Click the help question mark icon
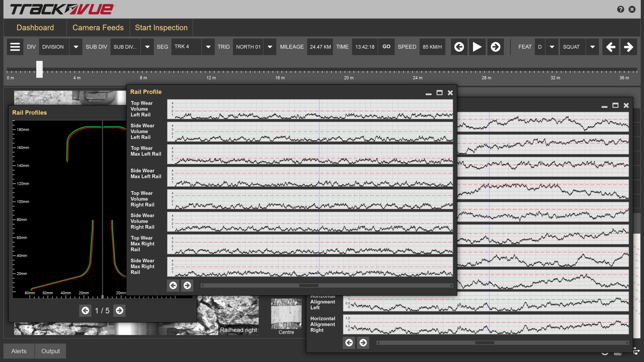This screenshot has width=644, height=362. pyautogui.click(x=620, y=9)
